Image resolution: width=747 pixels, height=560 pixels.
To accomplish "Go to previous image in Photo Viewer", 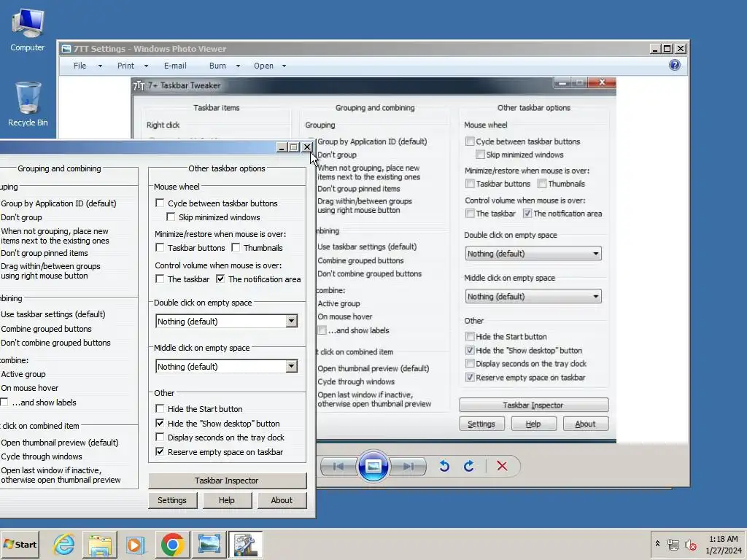I will [338, 466].
